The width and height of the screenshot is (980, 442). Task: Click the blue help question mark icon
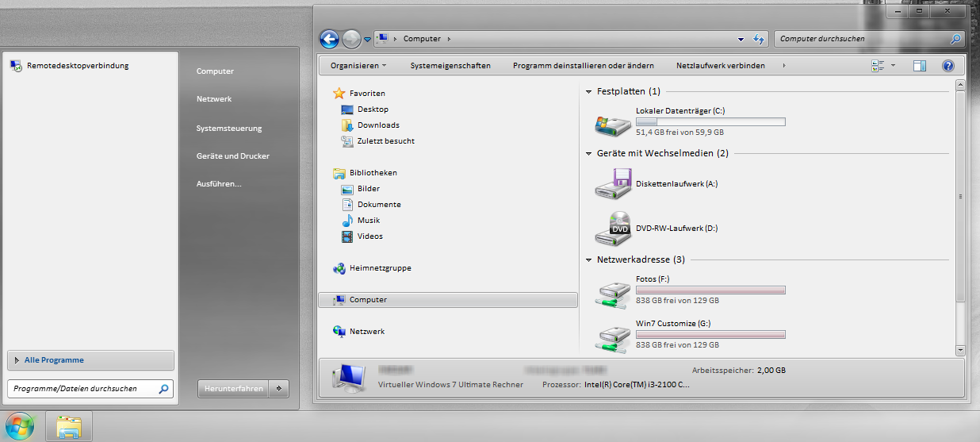[x=947, y=66]
